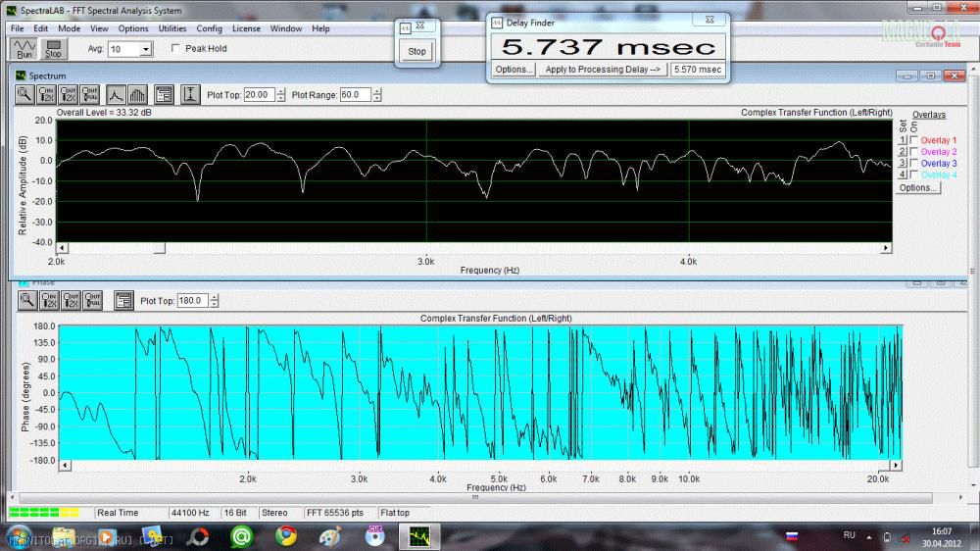Viewport: 980px width, 551px height.
Task: Click Phase Zoom In 2X icon
Action: [x=49, y=300]
